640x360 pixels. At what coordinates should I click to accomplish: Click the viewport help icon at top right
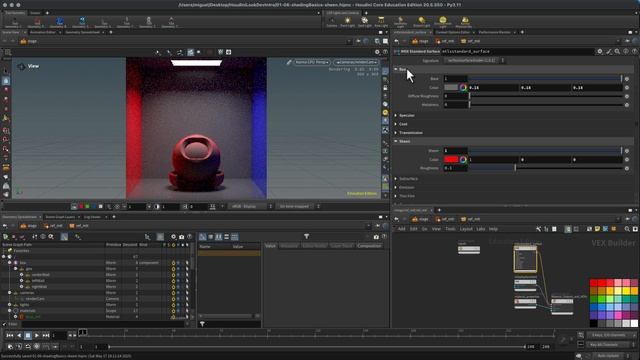(385, 52)
